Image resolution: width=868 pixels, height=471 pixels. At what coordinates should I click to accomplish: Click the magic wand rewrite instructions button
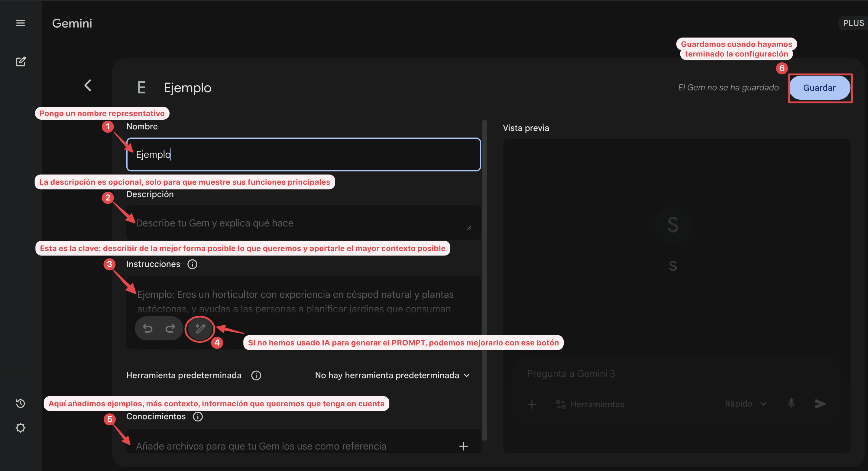[200, 328]
